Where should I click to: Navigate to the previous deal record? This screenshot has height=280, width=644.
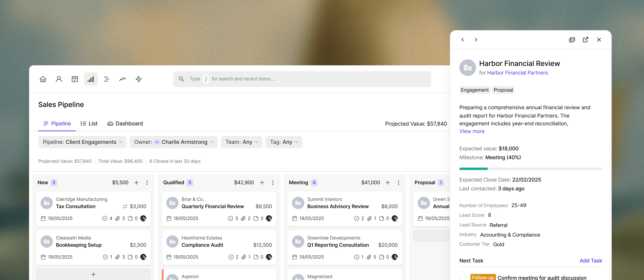pyautogui.click(x=463, y=40)
